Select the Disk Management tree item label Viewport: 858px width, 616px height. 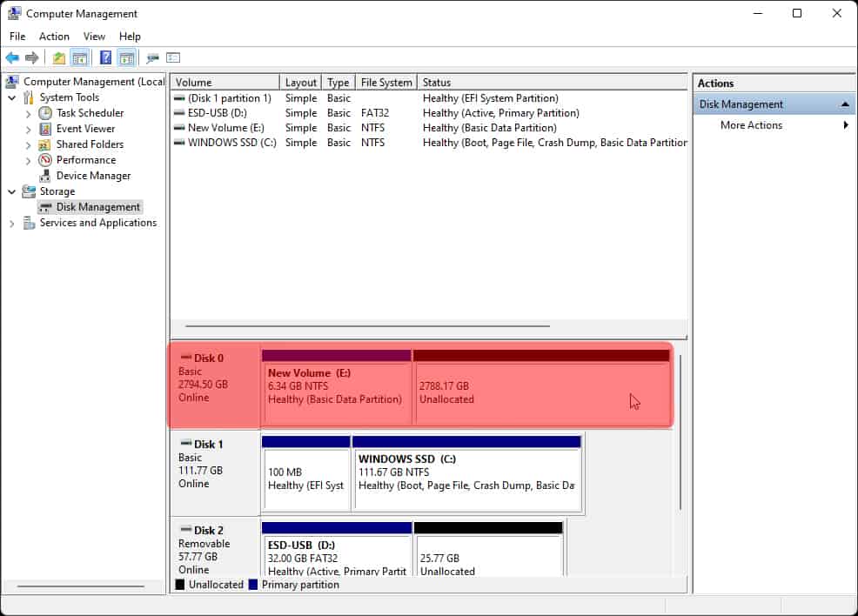click(x=98, y=207)
